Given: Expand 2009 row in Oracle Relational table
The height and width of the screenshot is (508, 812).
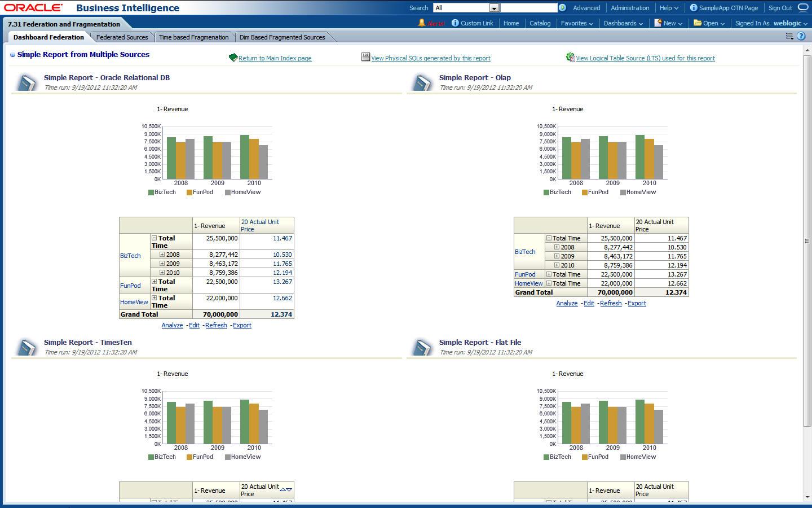Looking at the screenshot, I should [162, 264].
